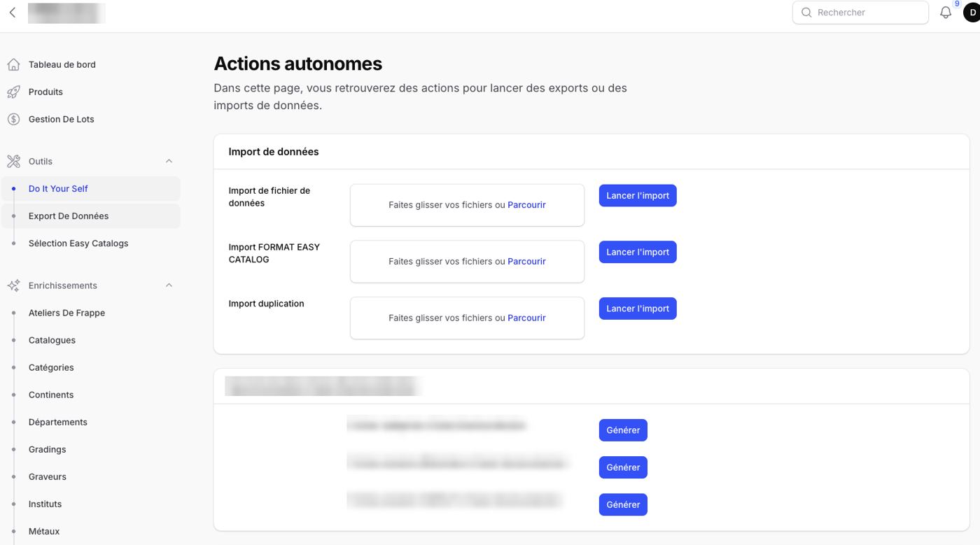Screen dimensions: 980x545
Task: Launch import for fichier de données
Action: 638,196
